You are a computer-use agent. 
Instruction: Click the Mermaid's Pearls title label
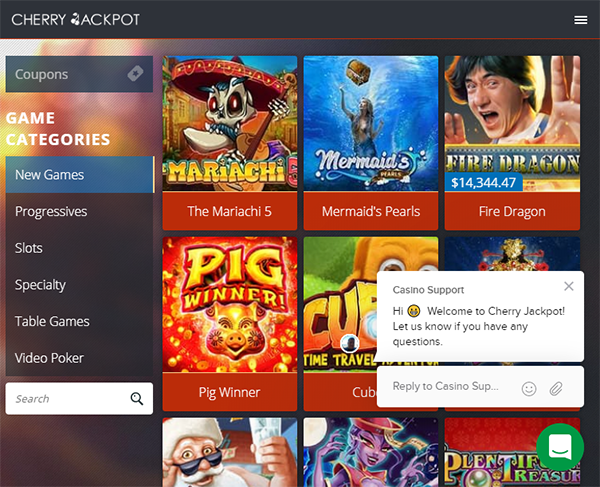click(x=371, y=212)
